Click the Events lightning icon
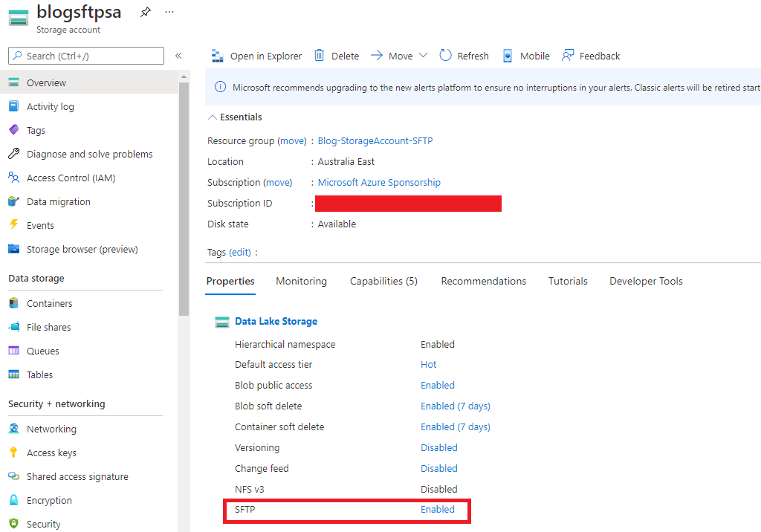This screenshot has width=761, height=532. (13, 224)
